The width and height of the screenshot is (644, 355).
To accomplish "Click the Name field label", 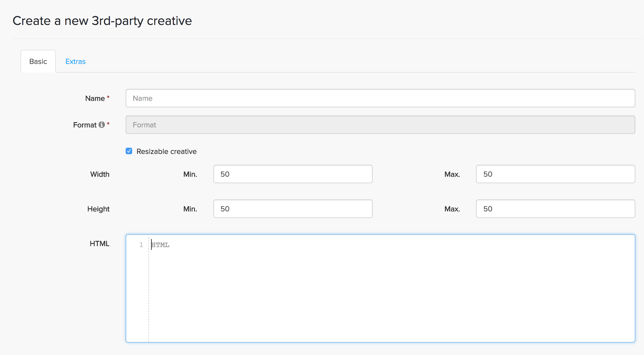I will click(95, 98).
